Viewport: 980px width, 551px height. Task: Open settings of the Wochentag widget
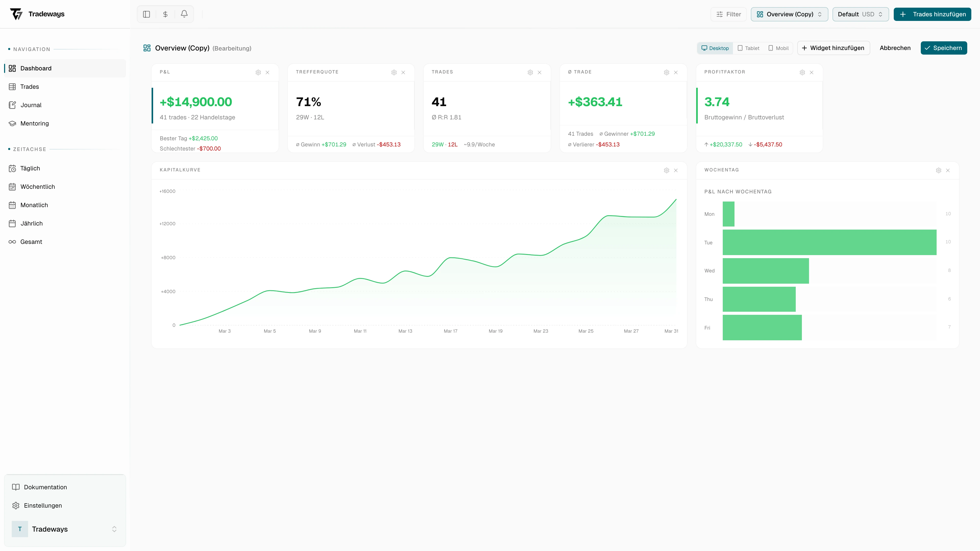(x=938, y=170)
